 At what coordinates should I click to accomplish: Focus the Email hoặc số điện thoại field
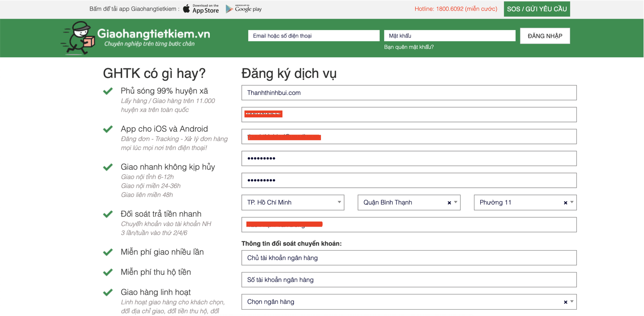(x=314, y=36)
